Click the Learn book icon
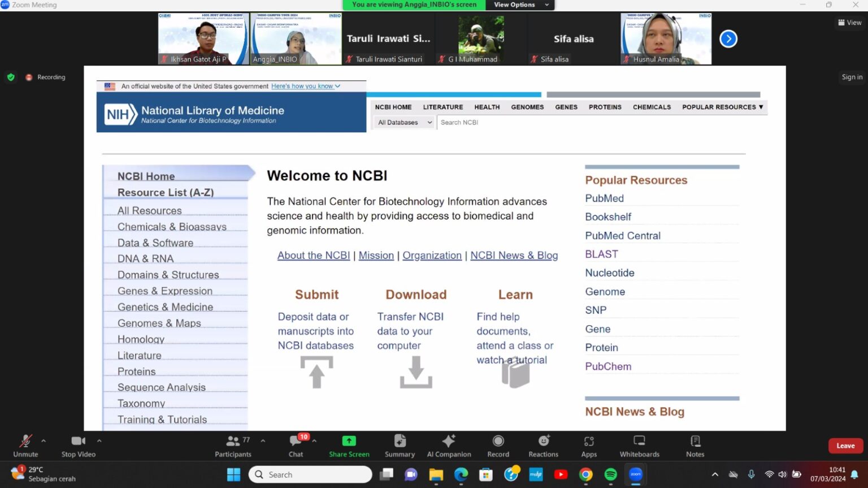Screen dimensions: 868x488 [x=515, y=373]
